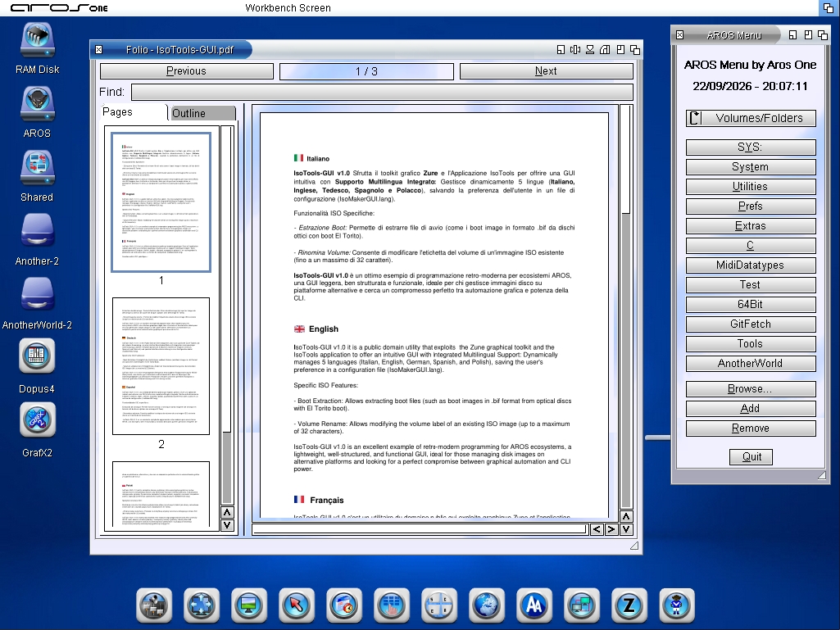This screenshot has height=630, width=840.
Task: Open the dock networked computers icon
Action: (x=582, y=605)
